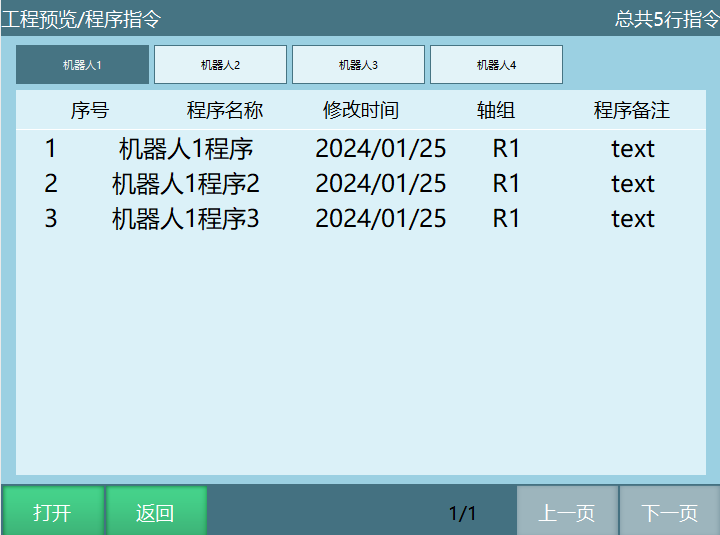Click the row 1 date 2024/01/25
The height and width of the screenshot is (535, 720).
[x=381, y=149]
